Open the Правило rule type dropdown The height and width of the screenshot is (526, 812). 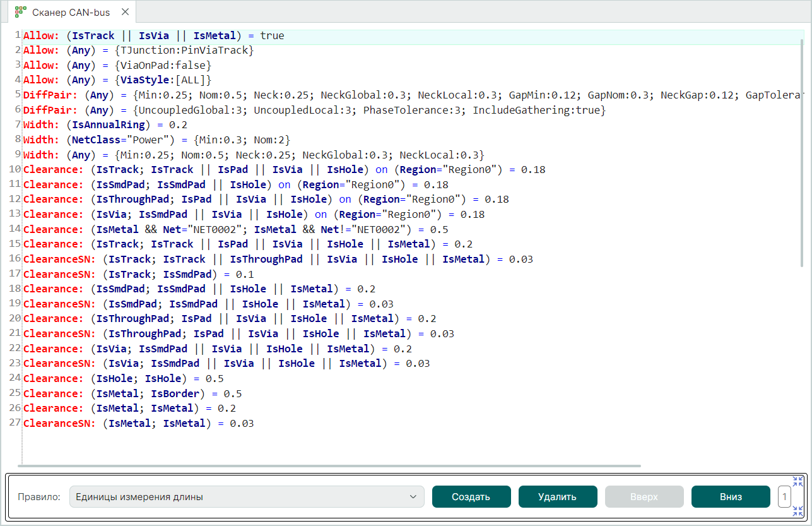pos(246,497)
